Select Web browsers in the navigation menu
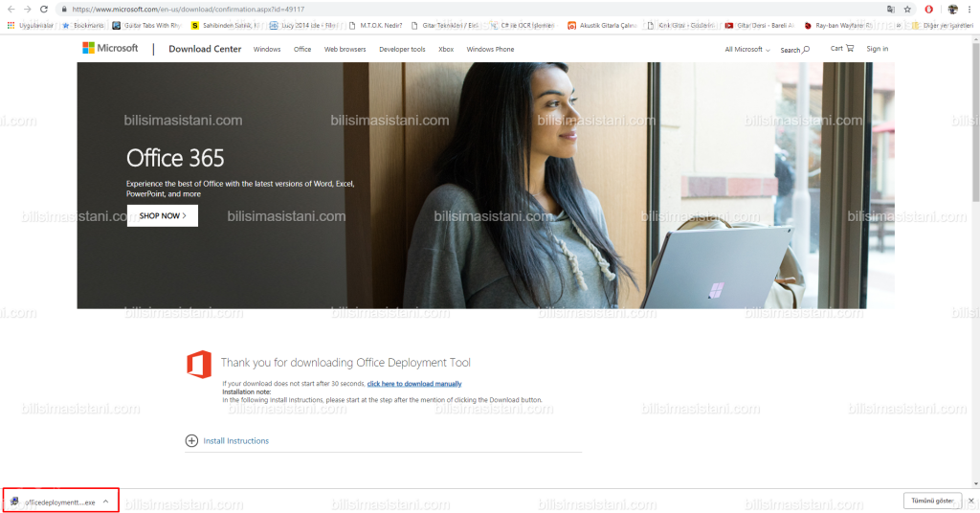 (x=345, y=50)
